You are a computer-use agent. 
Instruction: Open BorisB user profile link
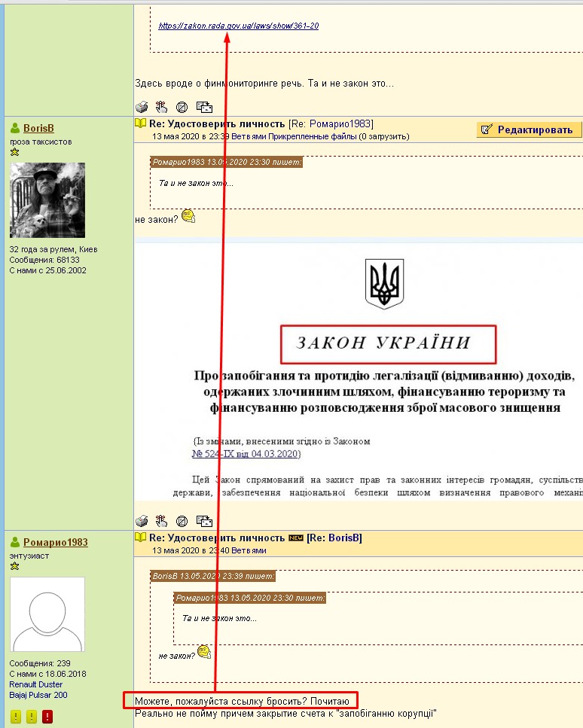click(x=38, y=129)
